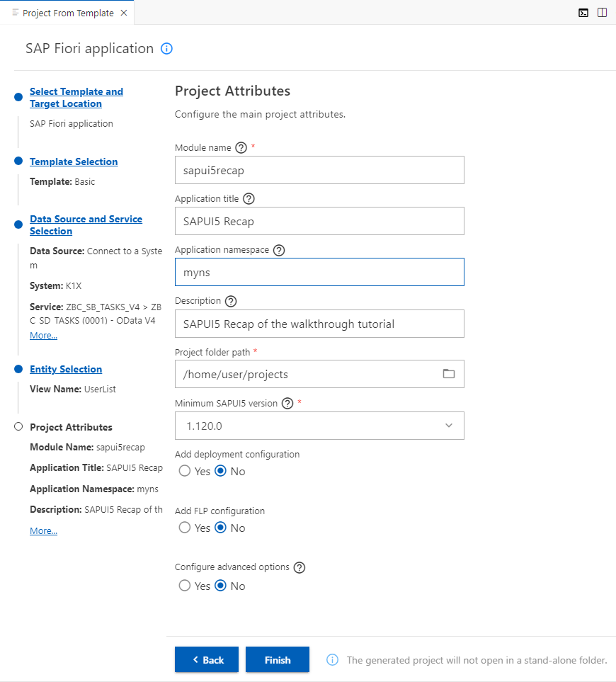The width and height of the screenshot is (616, 682).
Task: Select No for Add deployment configuration
Action: click(x=221, y=471)
